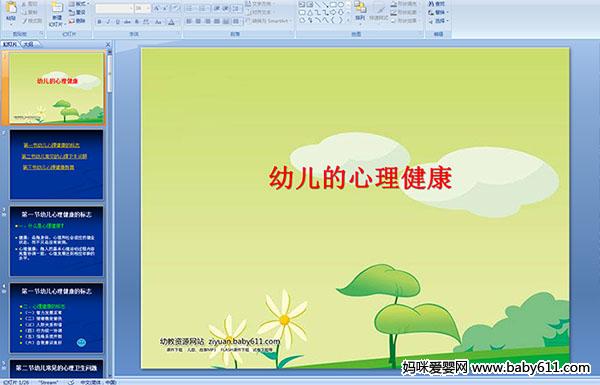Screen dimensions: 600x385
Task: Click the Arrange (排列) icon
Action: (360, 11)
